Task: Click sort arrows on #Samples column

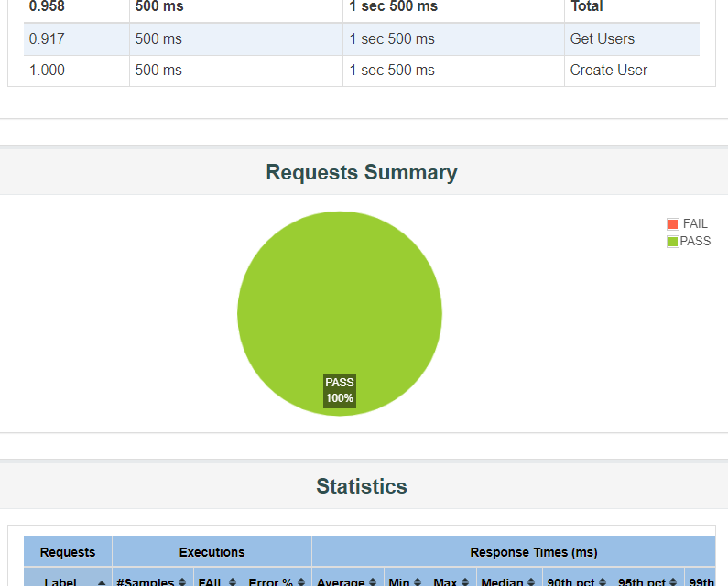Action: pyautogui.click(x=182, y=582)
